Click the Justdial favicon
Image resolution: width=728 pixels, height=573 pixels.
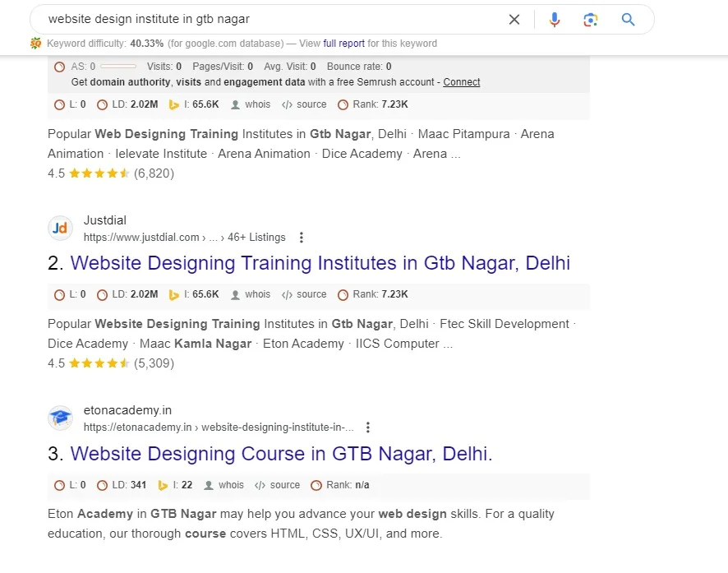(x=60, y=228)
